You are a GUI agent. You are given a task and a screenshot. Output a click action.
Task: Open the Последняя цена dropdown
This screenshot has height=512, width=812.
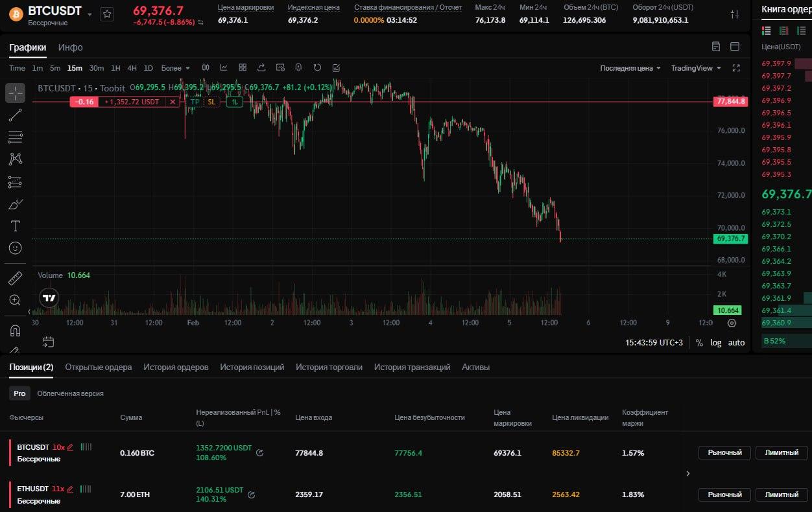pyautogui.click(x=630, y=68)
